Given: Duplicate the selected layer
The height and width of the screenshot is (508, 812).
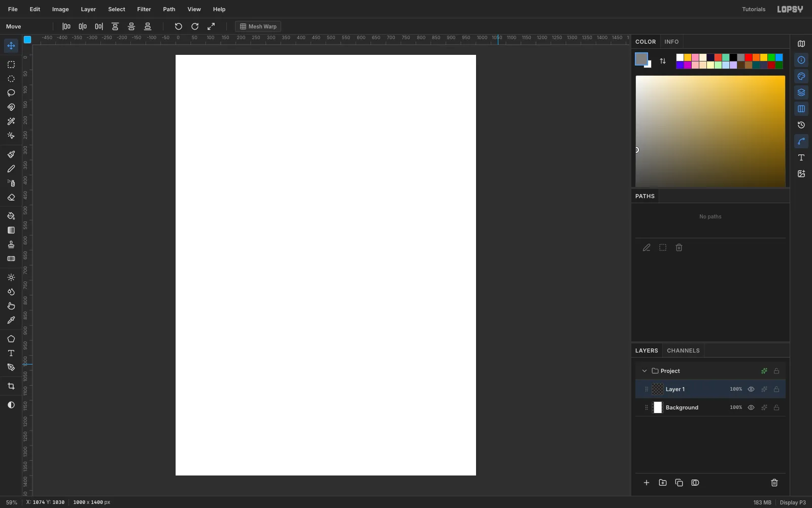Looking at the screenshot, I should click(x=679, y=483).
